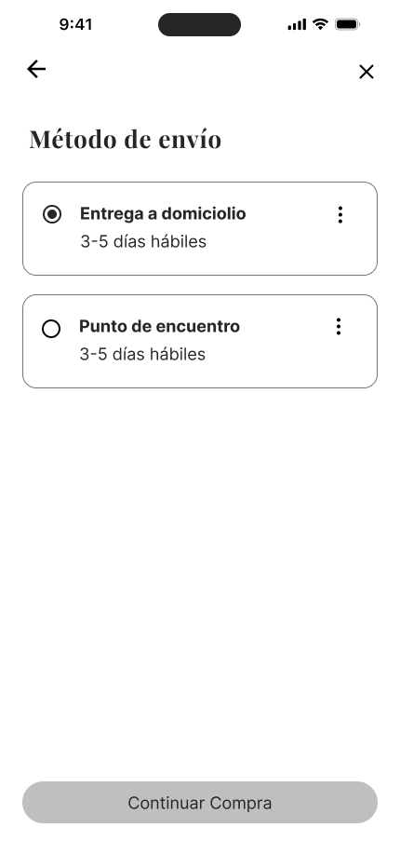Tap the Entrega a domicilio title text

(163, 213)
